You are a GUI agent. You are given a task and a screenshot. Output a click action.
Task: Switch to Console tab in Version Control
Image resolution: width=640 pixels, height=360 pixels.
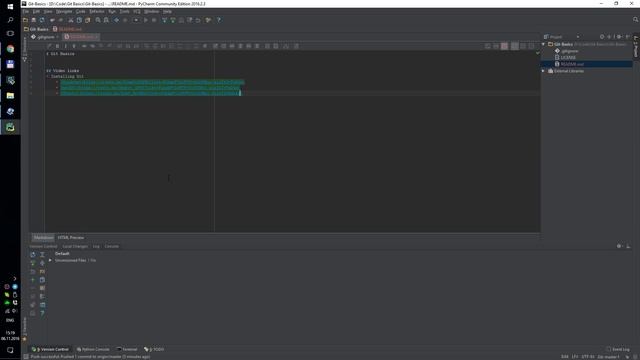click(x=111, y=247)
